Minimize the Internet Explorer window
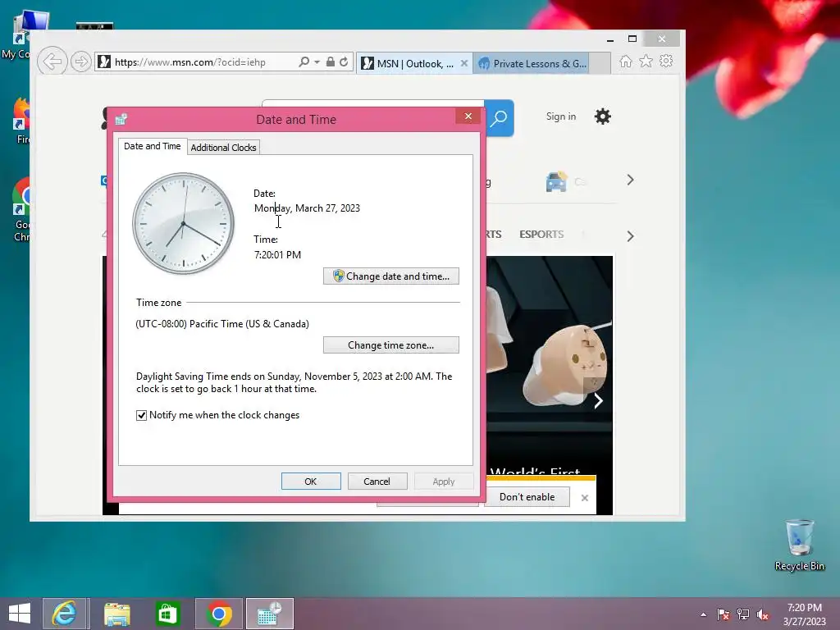The width and height of the screenshot is (840, 630). [610, 39]
